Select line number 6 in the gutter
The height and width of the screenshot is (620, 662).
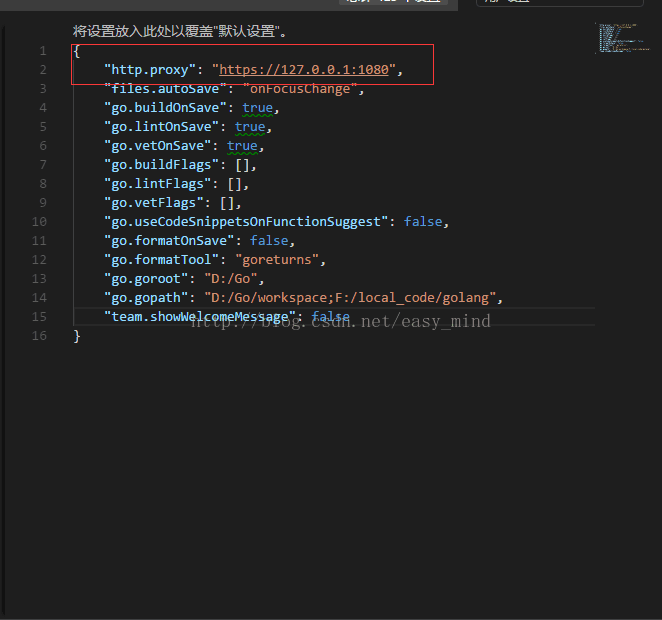(43, 146)
